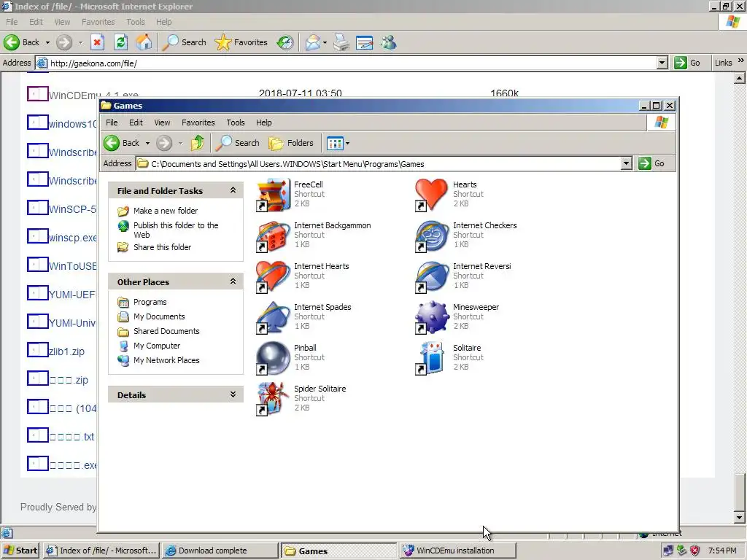Screen dimensions: 747x560
Task: Go to My Documents under Other Places
Action: [x=159, y=316]
